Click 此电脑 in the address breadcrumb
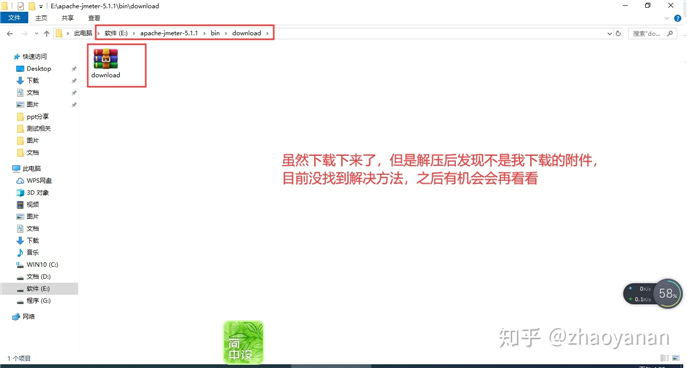 83,33
